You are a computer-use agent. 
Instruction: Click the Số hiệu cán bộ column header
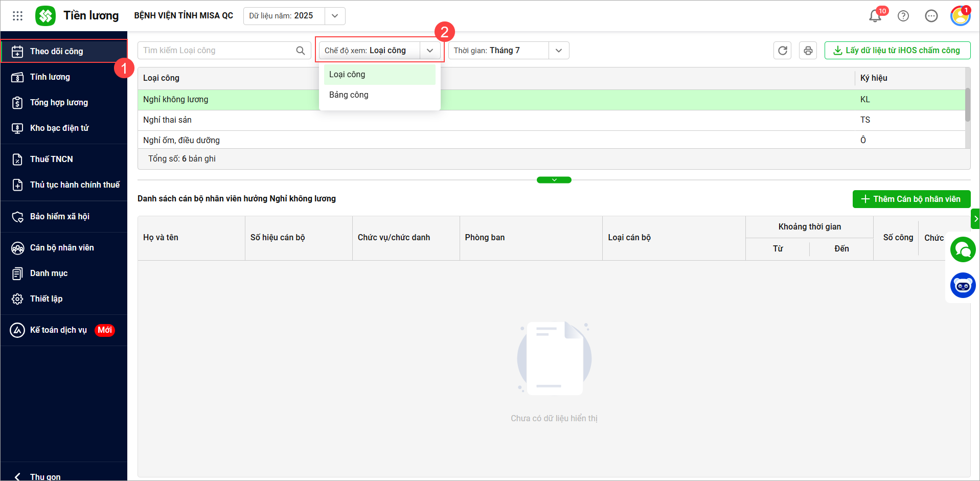click(x=299, y=238)
